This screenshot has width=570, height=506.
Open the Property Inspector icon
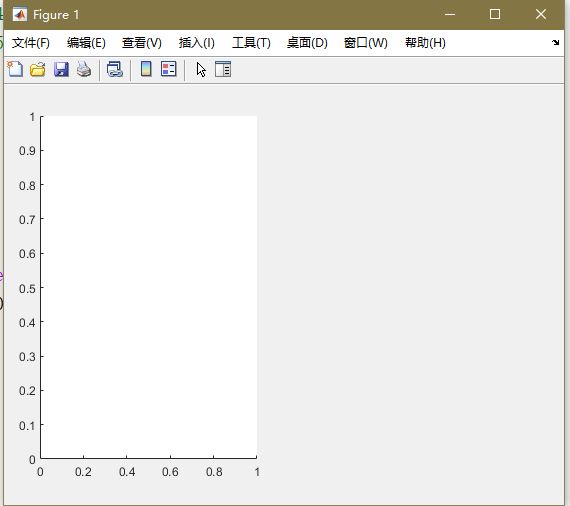point(223,69)
